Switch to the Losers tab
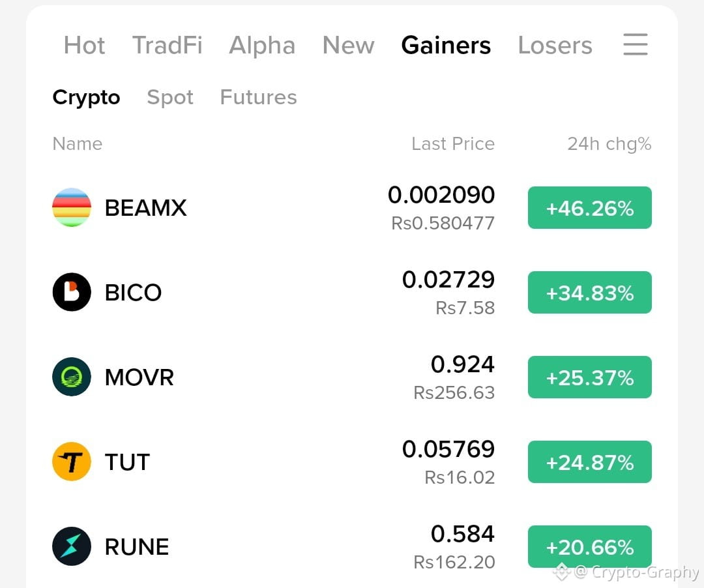Viewport: 704px width, 588px height. 555,46
